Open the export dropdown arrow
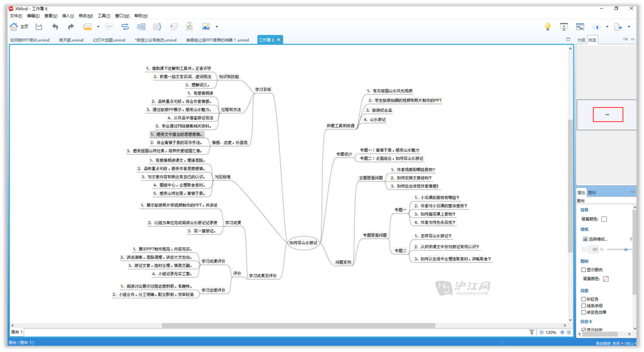Image resolution: width=644 pixels, height=352 pixels. click(x=629, y=27)
